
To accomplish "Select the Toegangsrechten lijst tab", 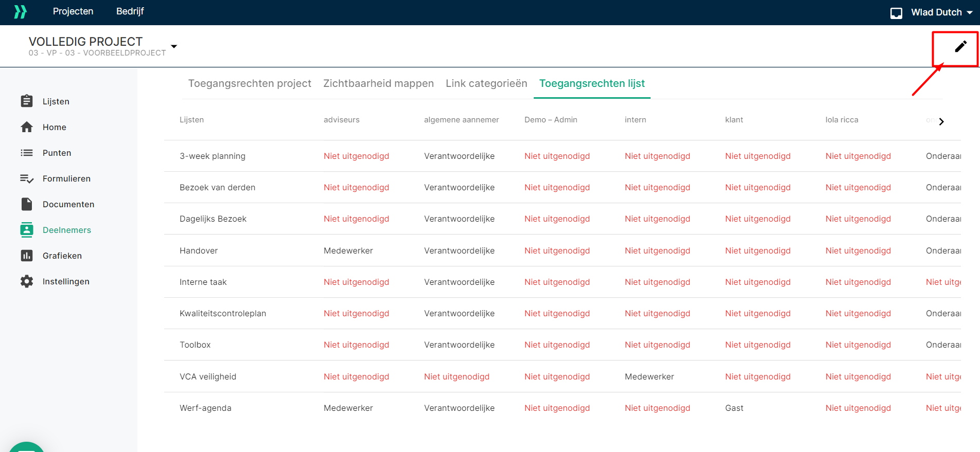I will pyautogui.click(x=592, y=83).
